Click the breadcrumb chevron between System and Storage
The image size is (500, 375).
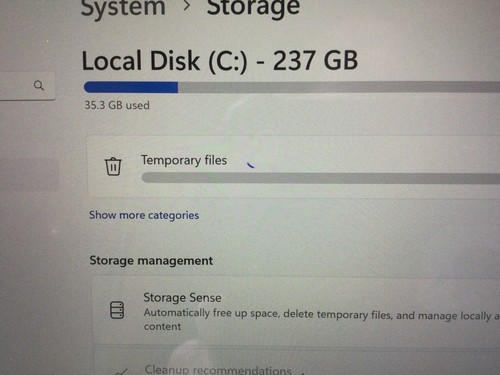(187, 5)
